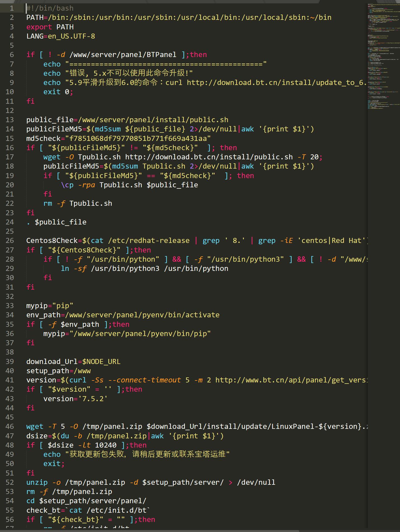Click '"$version"' on line 42

69,389
